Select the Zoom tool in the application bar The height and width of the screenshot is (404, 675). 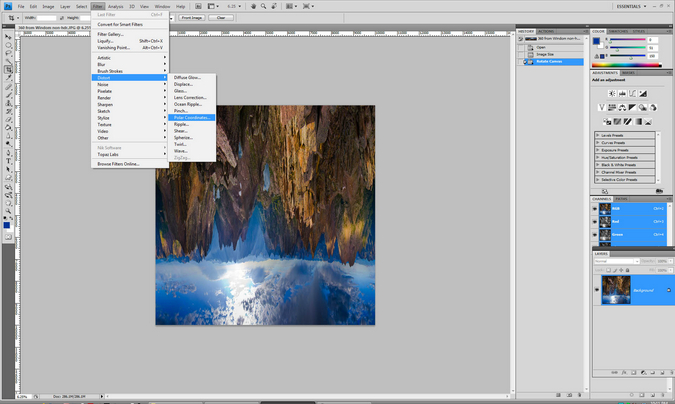click(x=264, y=6)
